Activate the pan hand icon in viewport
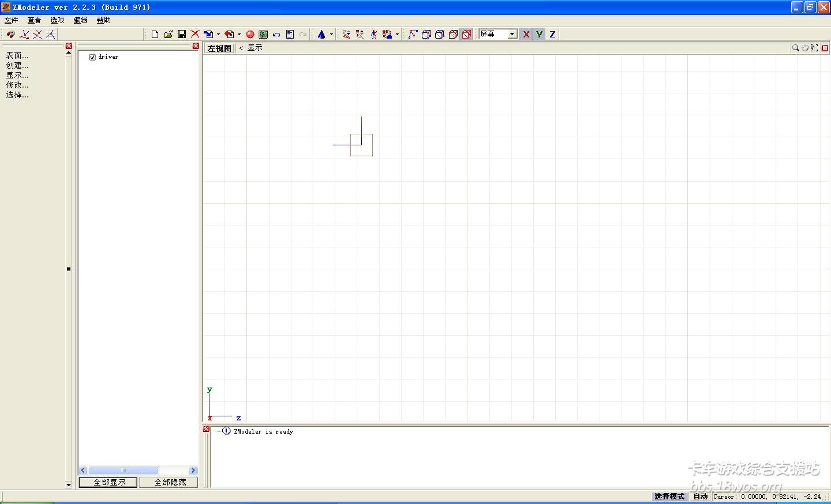Image resolution: width=831 pixels, height=504 pixels. pyautogui.click(x=805, y=48)
